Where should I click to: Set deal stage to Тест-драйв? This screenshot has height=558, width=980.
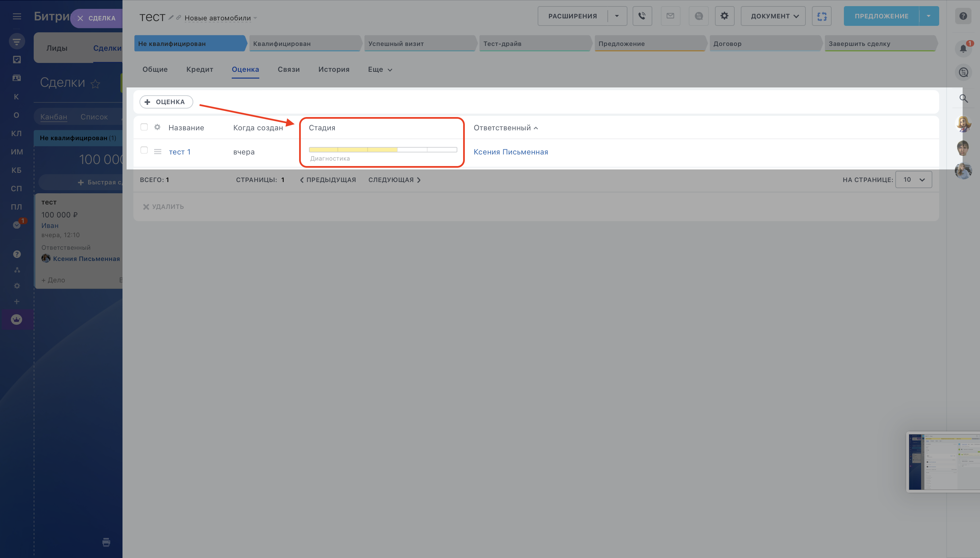click(x=533, y=44)
